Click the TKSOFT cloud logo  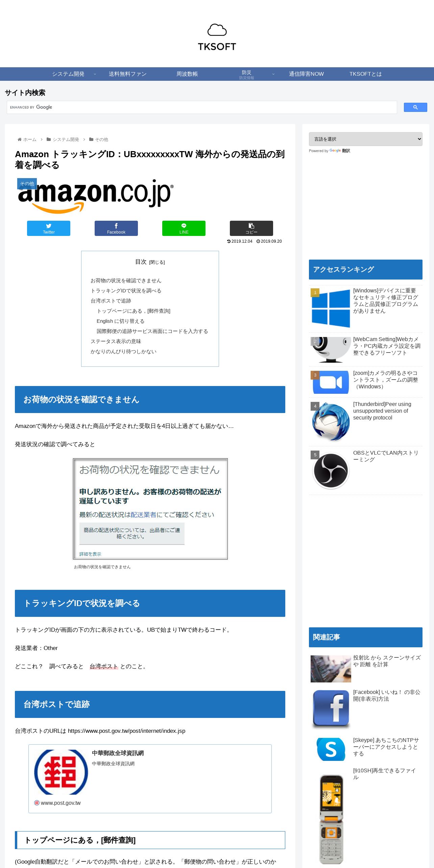pyautogui.click(x=217, y=37)
